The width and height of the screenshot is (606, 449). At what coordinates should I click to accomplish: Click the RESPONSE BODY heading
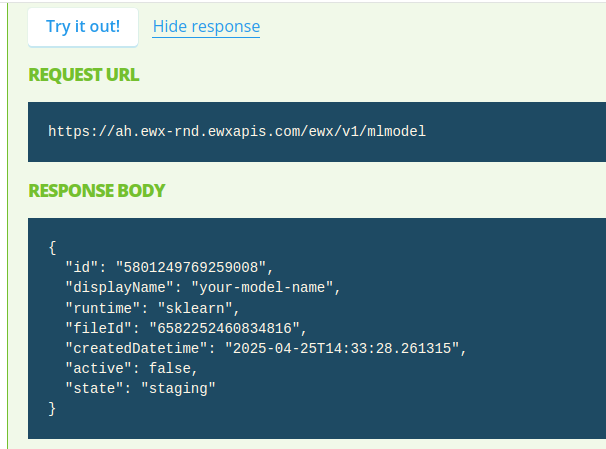(96, 190)
